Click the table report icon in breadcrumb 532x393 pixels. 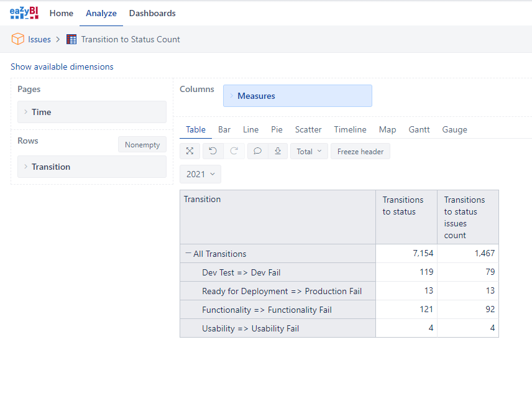click(71, 39)
